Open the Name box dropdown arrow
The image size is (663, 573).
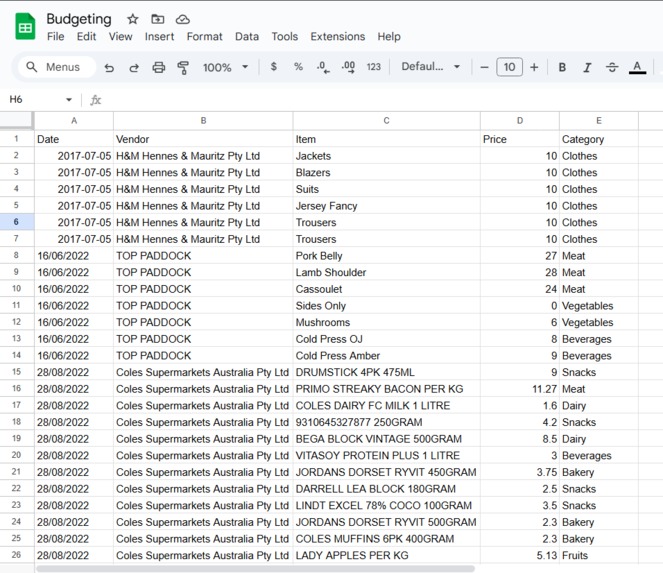(68, 100)
